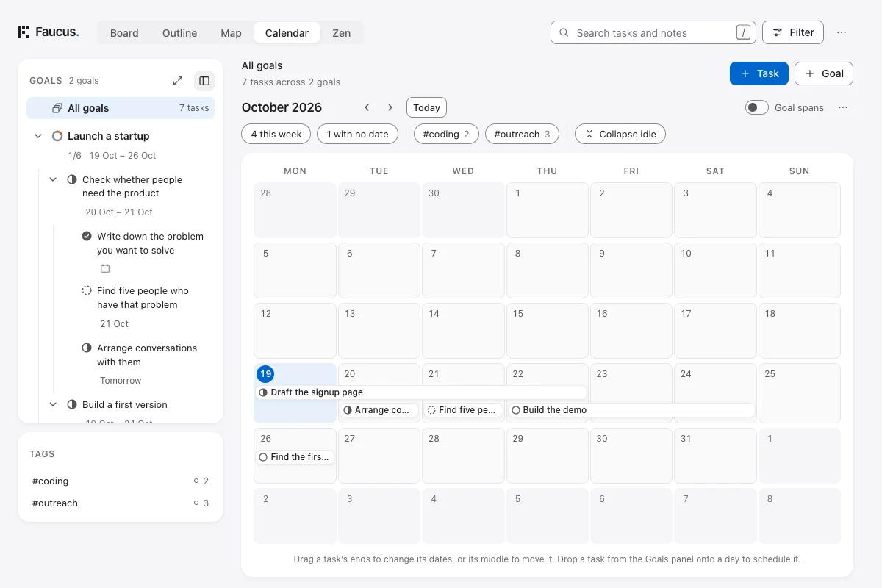Viewport: 882px width, 588px height.
Task: Click the status icon on the Arrange co... calendar task
Action: 348,410
